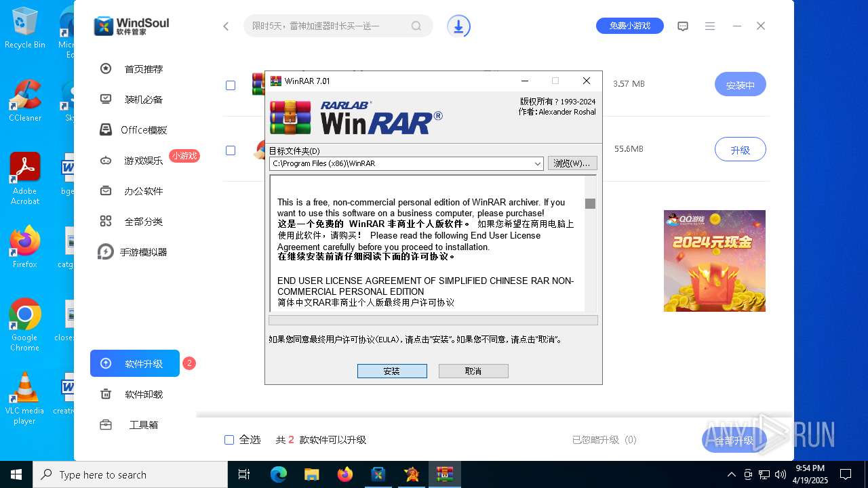This screenshot has width=868, height=488.
Task: Click the WindSoul logo icon
Action: point(104,26)
